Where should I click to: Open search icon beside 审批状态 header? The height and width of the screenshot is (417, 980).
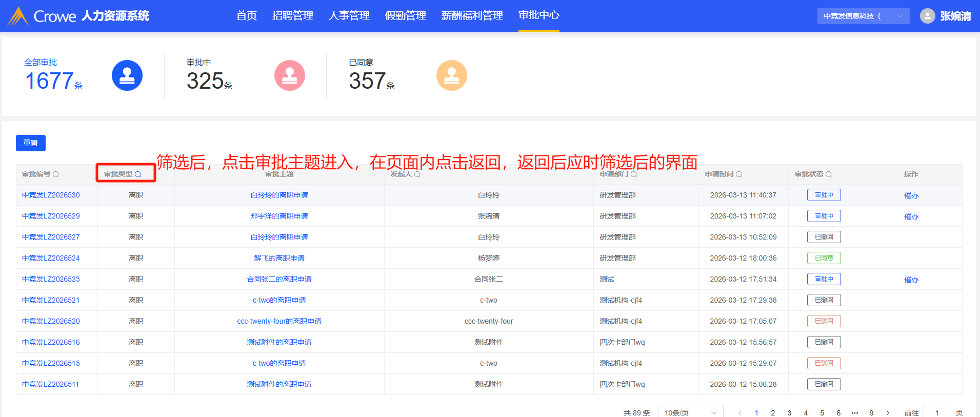(829, 174)
